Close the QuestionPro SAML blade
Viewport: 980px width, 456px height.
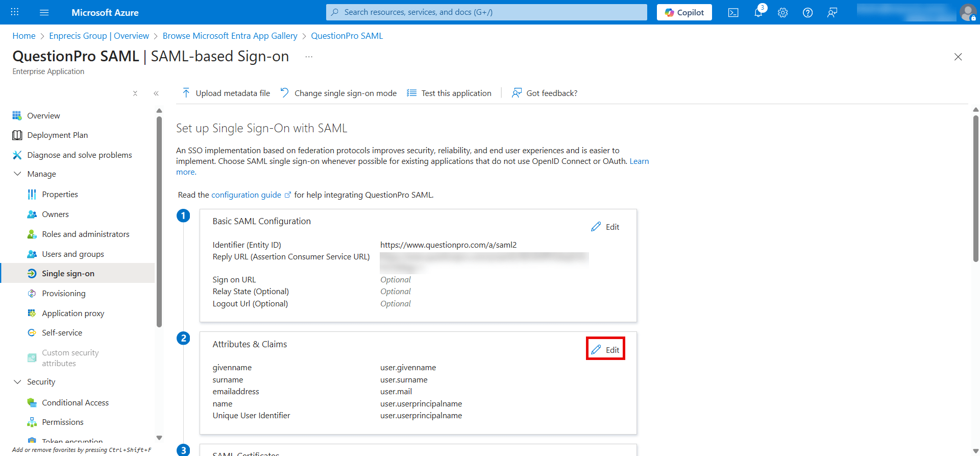click(958, 57)
